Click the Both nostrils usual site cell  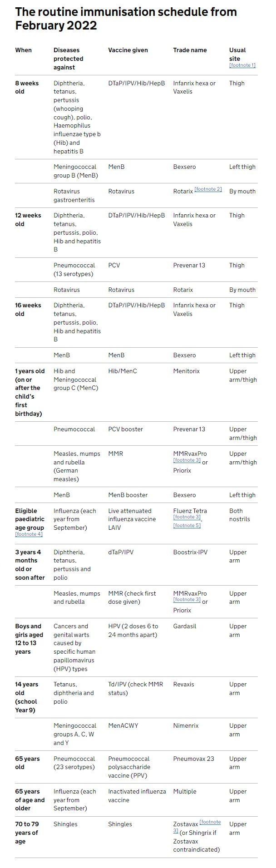[239, 515]
